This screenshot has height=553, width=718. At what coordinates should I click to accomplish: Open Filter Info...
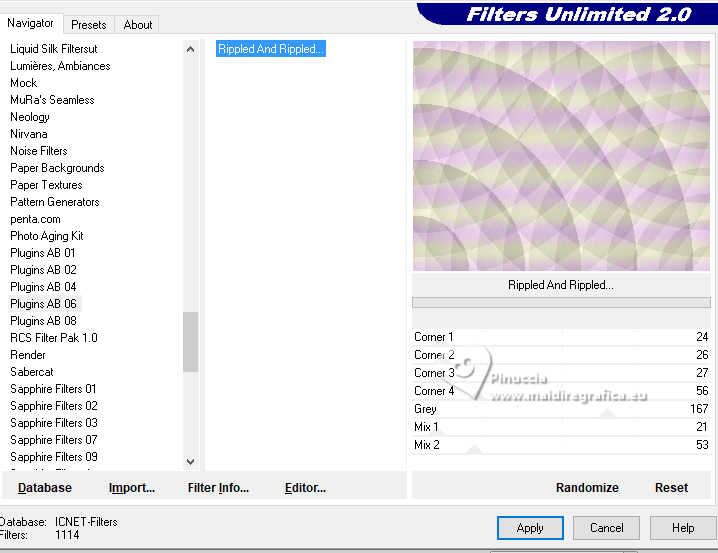(x=218, y=488)
